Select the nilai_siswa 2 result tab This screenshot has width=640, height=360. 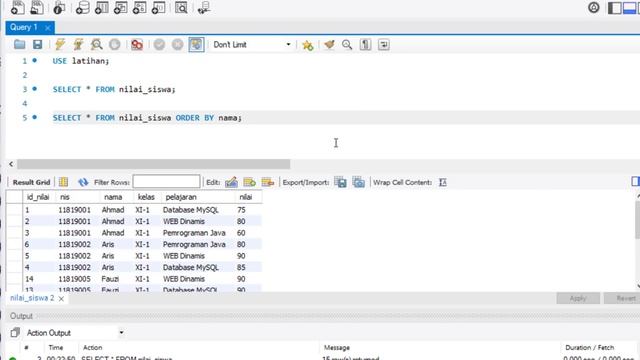coord(32,298)
